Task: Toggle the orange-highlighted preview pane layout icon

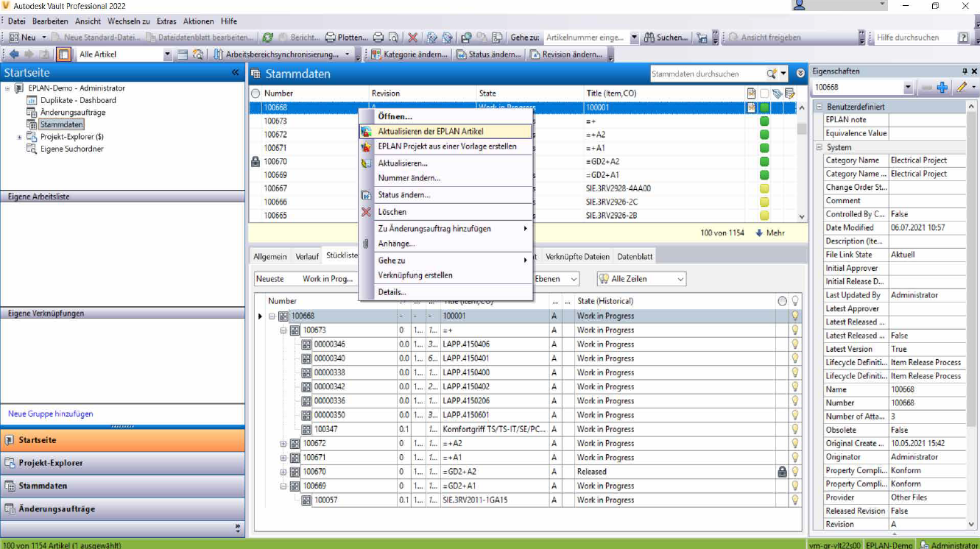Action: (x=64, y=54)
